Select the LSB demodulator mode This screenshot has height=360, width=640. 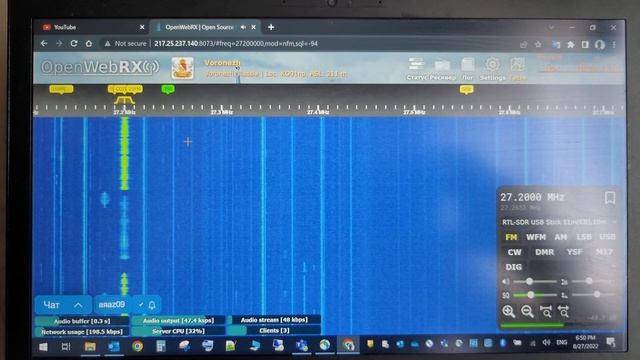(x=584, y=237)
